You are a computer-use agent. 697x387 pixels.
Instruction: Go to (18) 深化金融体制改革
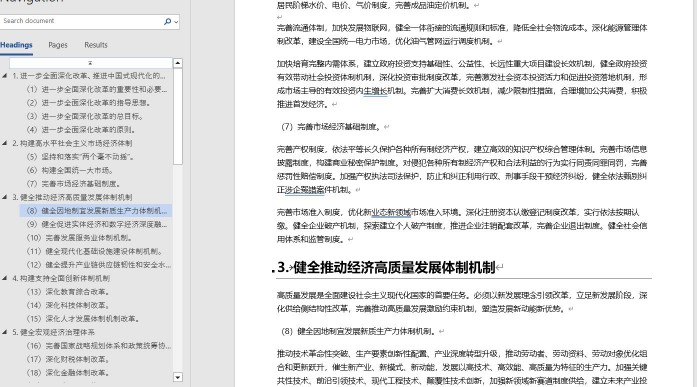(68, 372)
